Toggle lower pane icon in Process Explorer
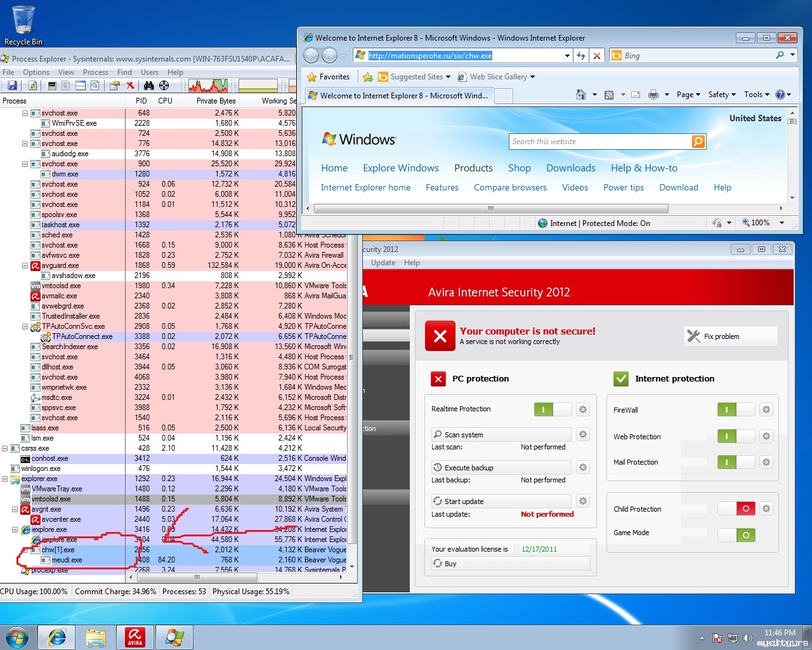This screenshot has height=650, width=812. point(81,85)
